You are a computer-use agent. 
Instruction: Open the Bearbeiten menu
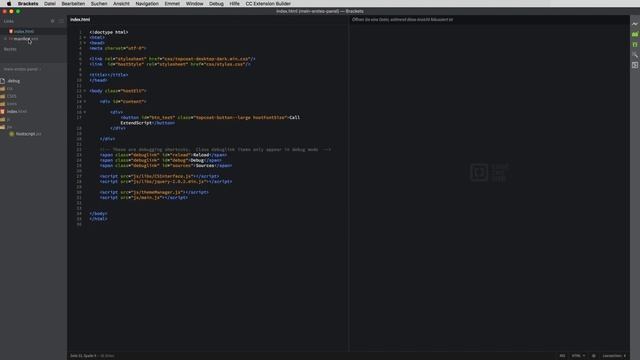[x=73, y=3]
